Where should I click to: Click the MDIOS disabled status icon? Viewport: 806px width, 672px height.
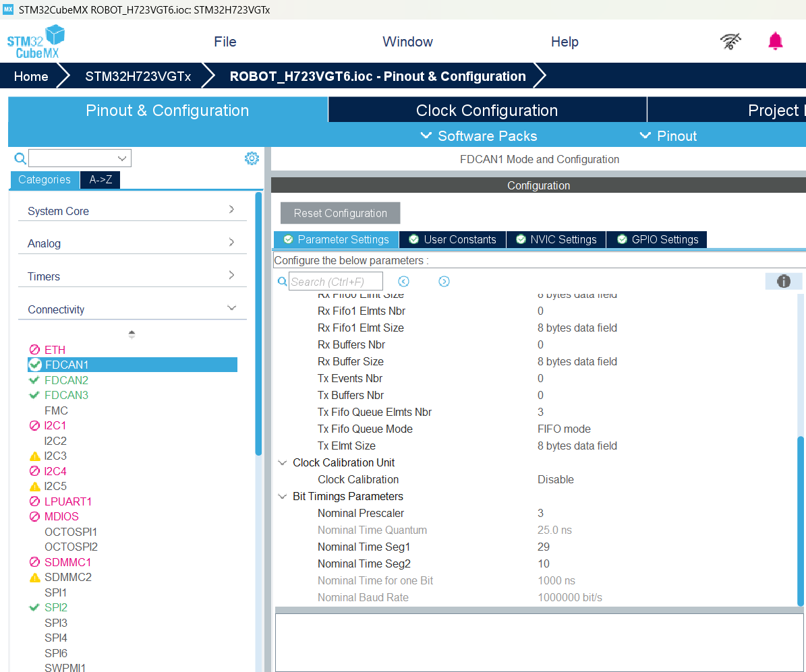click(x=34, y=516)
